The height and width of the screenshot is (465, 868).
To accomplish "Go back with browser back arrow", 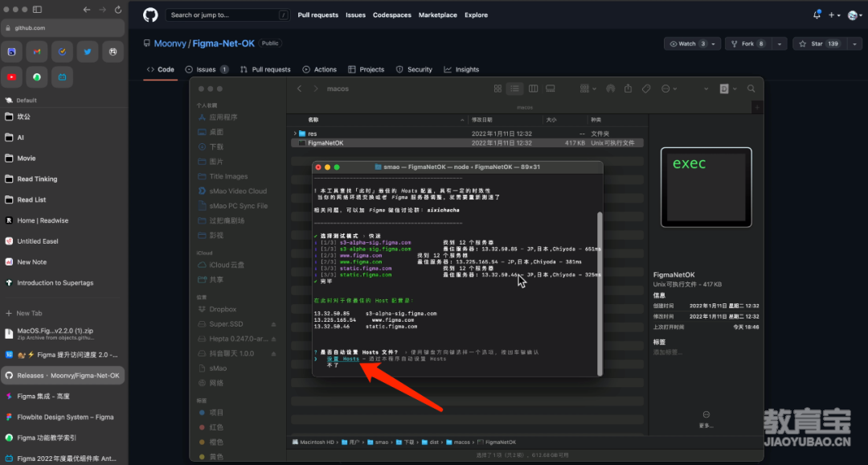I will point(87,10).
